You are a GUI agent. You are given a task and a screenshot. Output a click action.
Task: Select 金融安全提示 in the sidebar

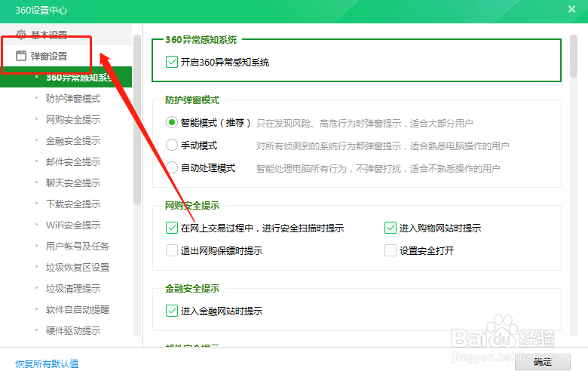pos(73,141)
